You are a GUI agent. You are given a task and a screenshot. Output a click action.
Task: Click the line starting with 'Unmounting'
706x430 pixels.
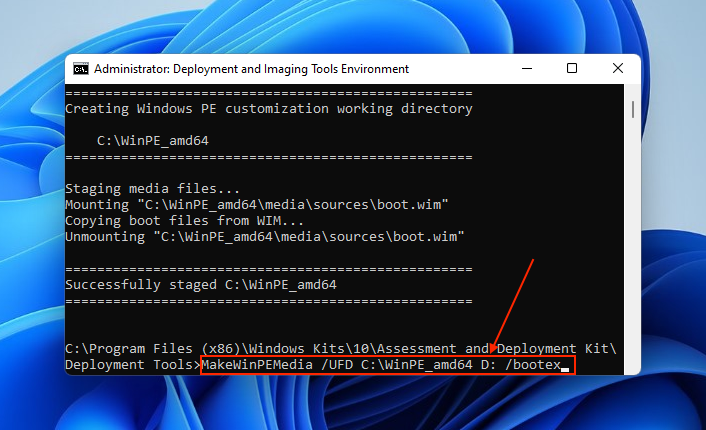tap(265, 237)
